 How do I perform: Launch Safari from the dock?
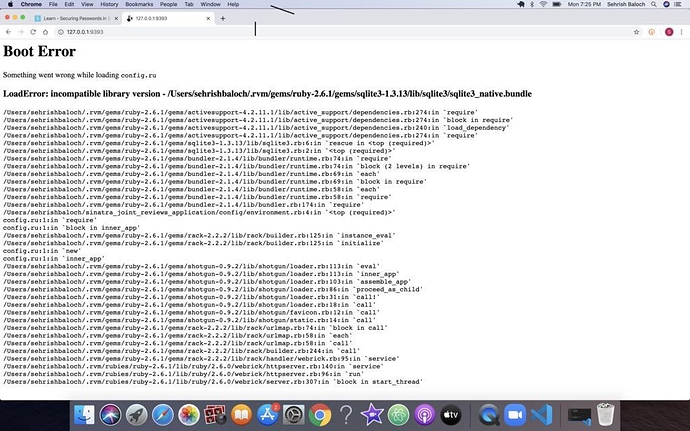pyautogui.click(x=162, y=415)
